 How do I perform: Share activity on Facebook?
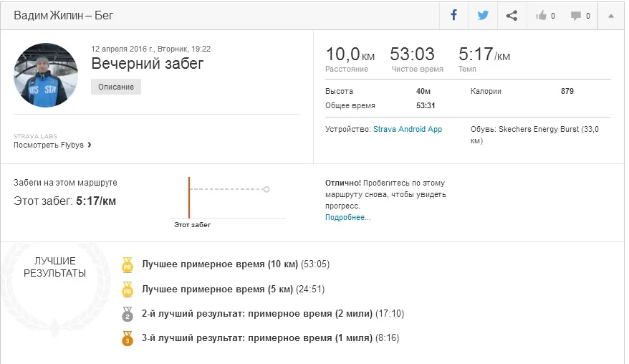click(x=453, y=15)
